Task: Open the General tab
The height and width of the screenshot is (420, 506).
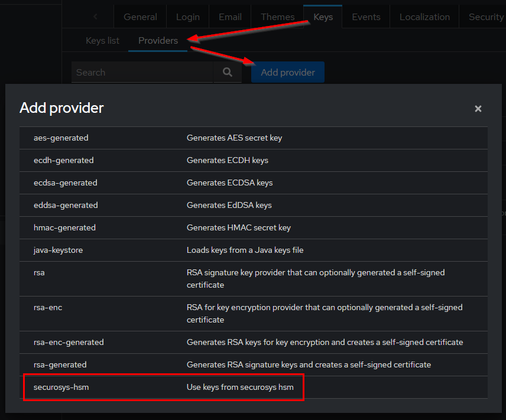Action: [140, 17]
